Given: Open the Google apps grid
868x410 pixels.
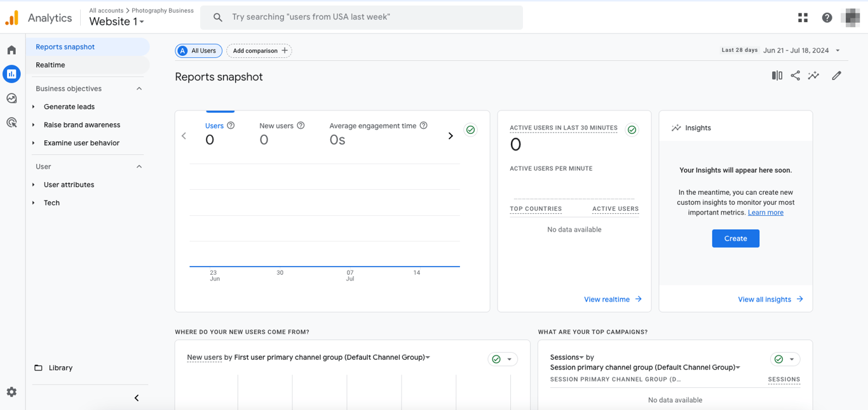Looking at the screenshot, I should pos(803,17).
